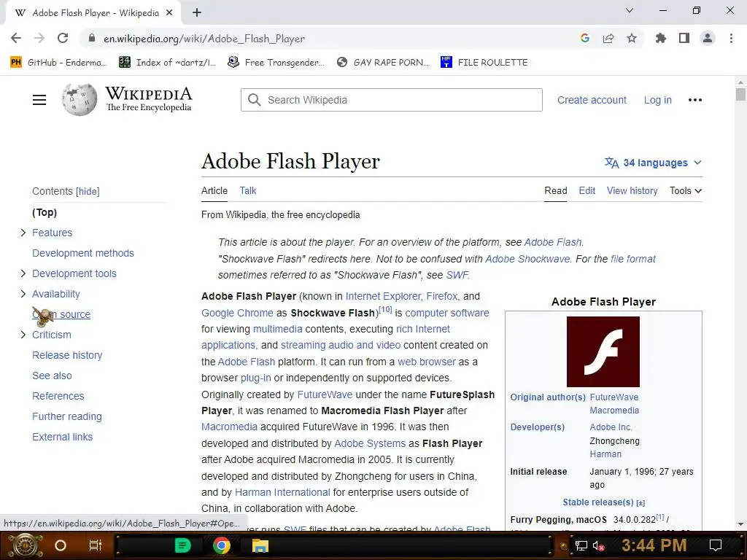Click the Log in link
747x560 pixels.
click(658, 100)
